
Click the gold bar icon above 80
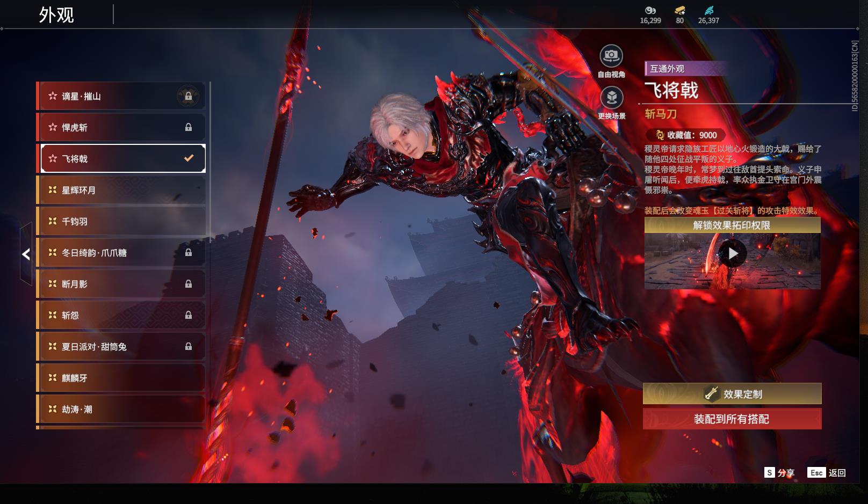coord(680,10)
